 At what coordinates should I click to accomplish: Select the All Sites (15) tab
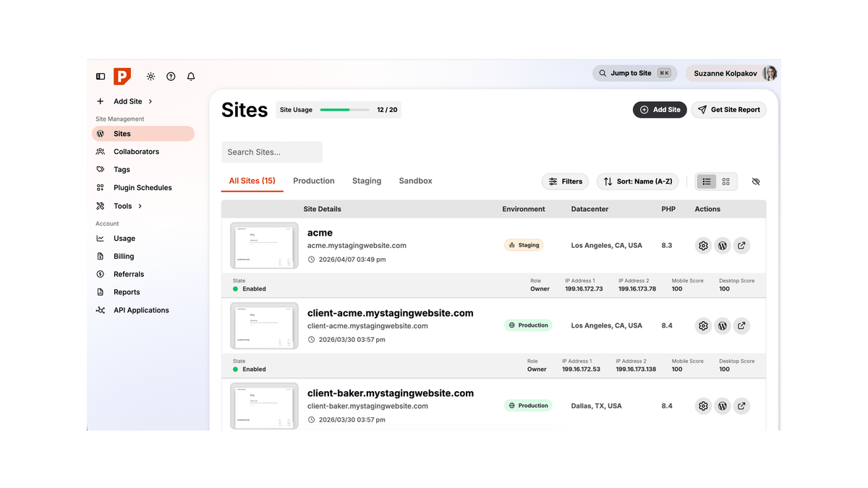252,181
